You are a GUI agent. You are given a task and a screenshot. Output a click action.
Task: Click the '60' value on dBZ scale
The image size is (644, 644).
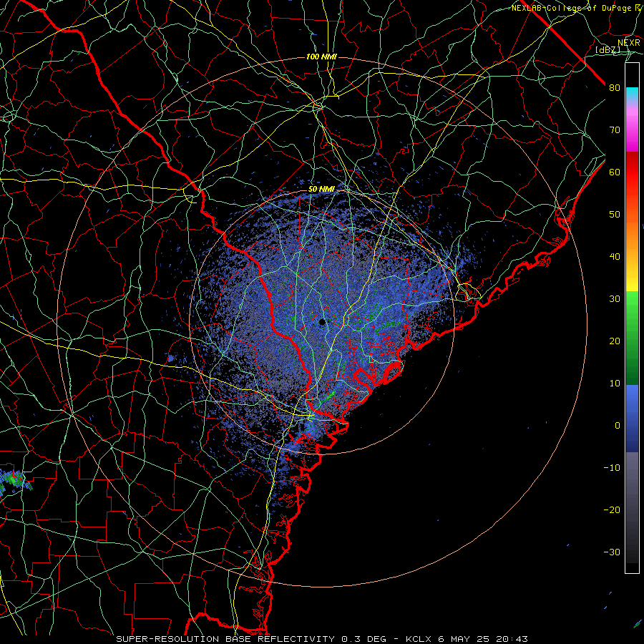pos(615,172)
